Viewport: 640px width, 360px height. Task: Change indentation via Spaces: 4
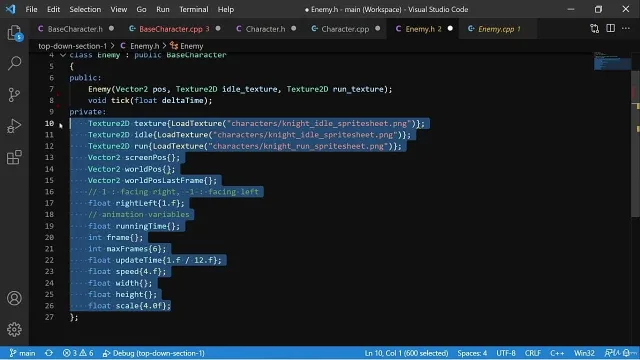click(x=472, y=353)
